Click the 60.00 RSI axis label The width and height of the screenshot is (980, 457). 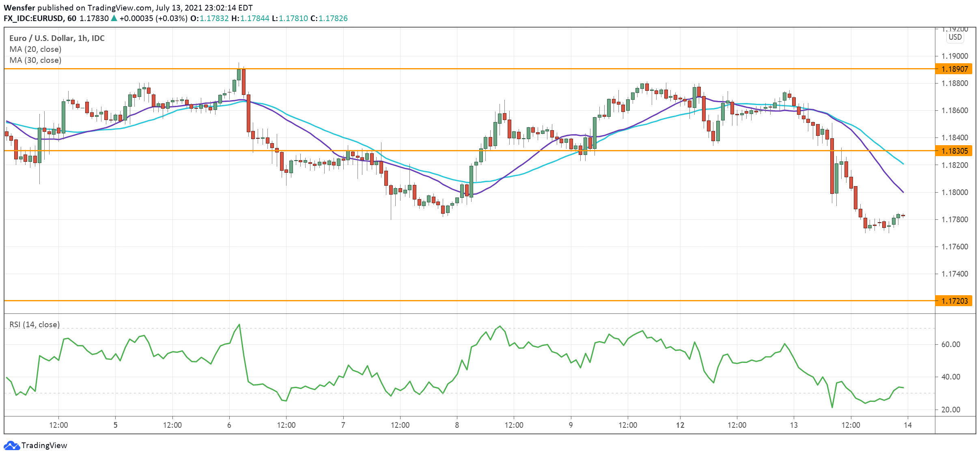point(950,344)
